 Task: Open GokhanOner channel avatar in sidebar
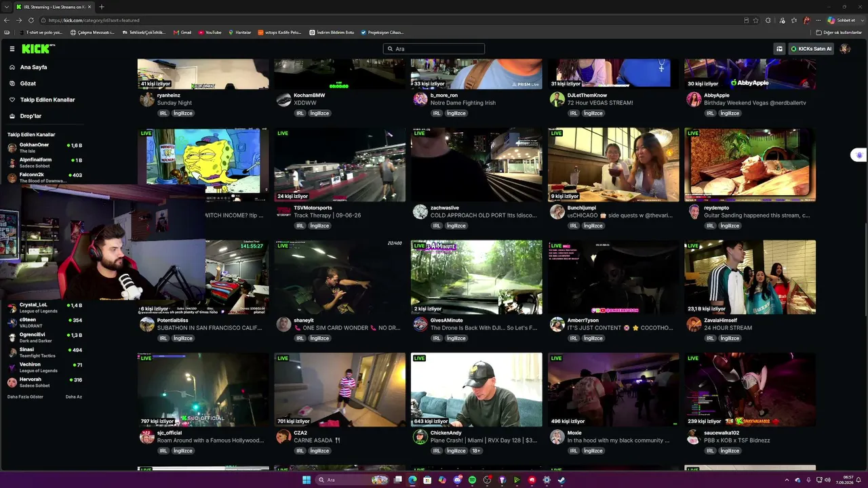[12, 148]
